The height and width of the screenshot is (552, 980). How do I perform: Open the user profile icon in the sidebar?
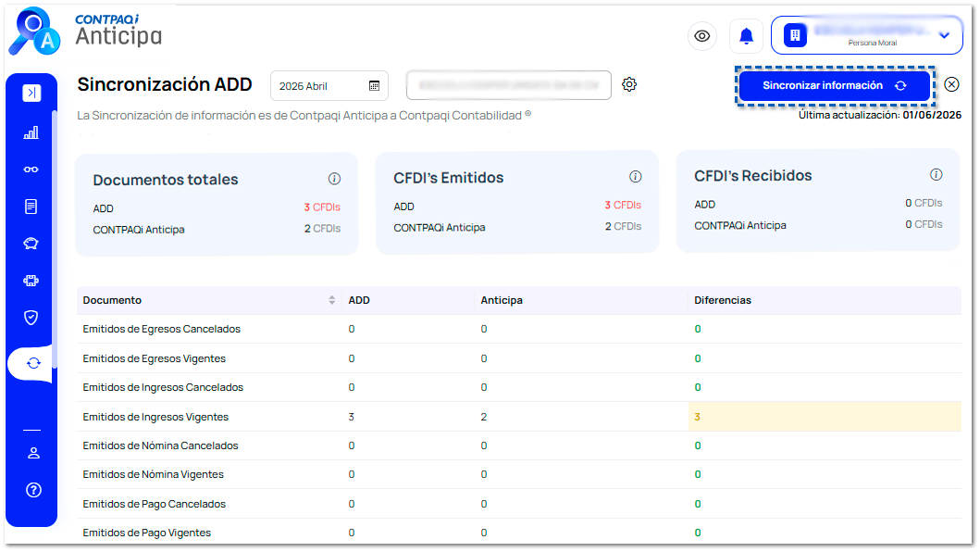[33, 453]
